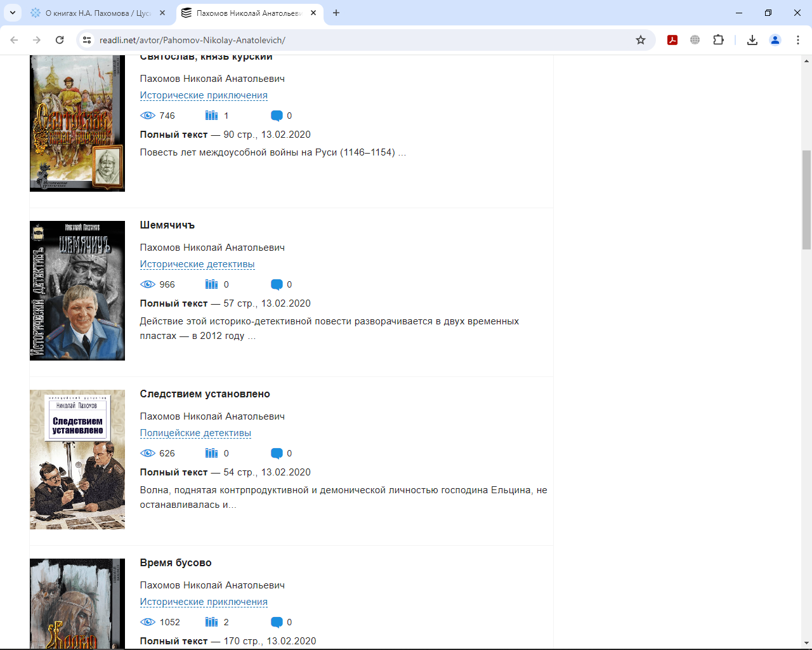Click author name under 'Время бусово'

click(x=212, y=585)
